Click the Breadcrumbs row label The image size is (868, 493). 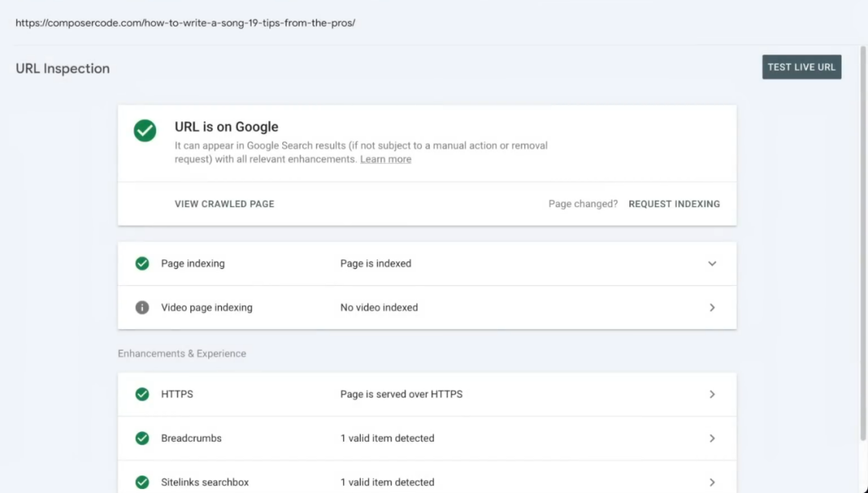pyautogui.click(x=191, y=438)
